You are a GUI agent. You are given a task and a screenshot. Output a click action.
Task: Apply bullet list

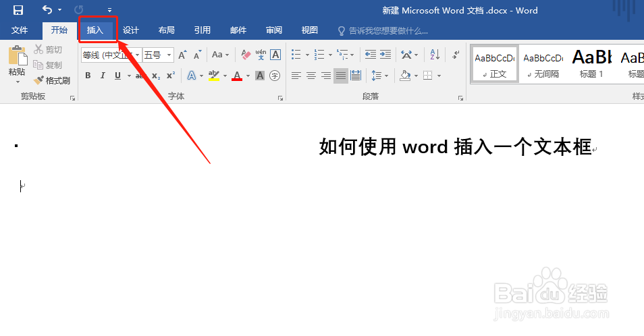click(x=296, y=55)
